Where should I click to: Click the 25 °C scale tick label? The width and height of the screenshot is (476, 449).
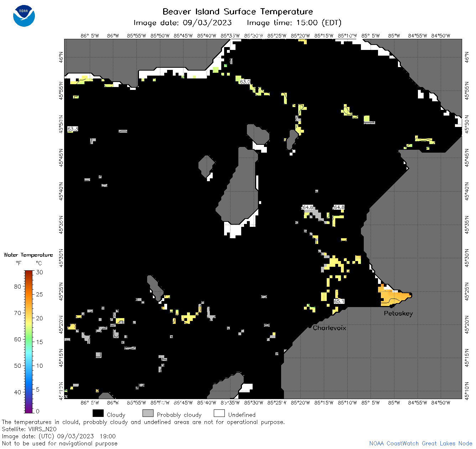pyautogui.click(x=40, y=294)
